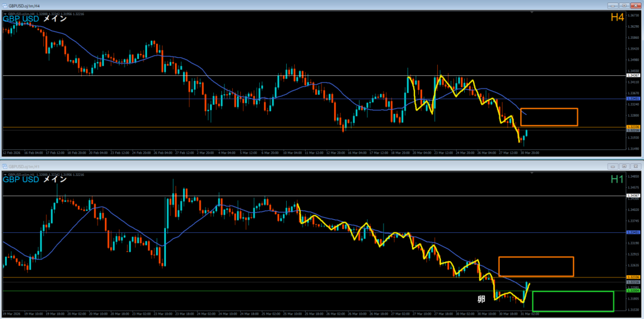Click the H1 chart window icon
The height and width of the screenshot is (319, 644).
(x=4, y=166)
